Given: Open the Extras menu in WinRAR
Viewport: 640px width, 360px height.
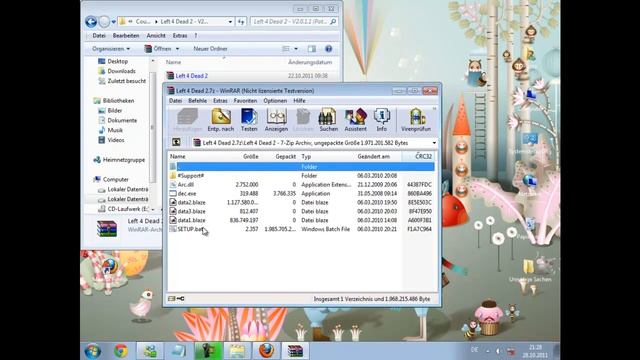Looking at the screenshot, I should (x=220, y=101).
